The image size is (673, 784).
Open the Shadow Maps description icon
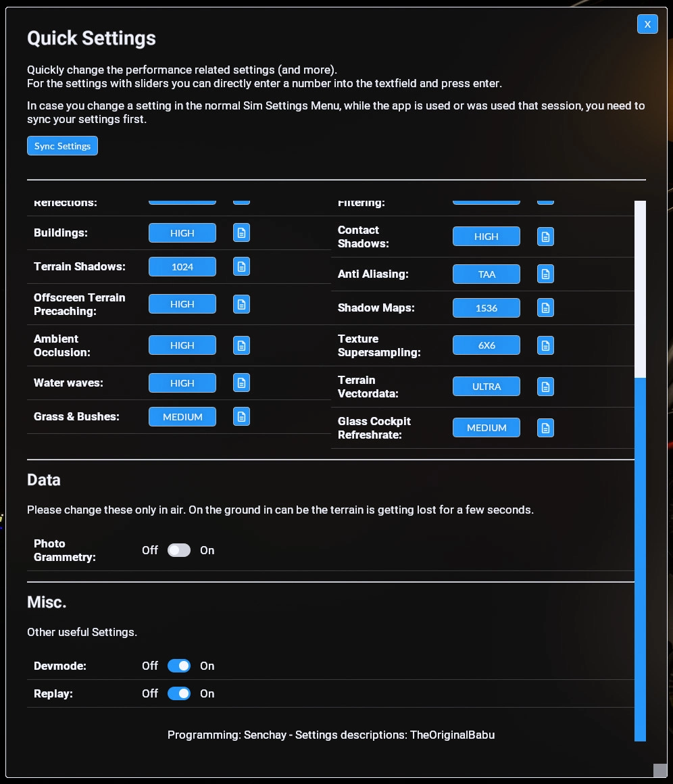pos(545,308)
